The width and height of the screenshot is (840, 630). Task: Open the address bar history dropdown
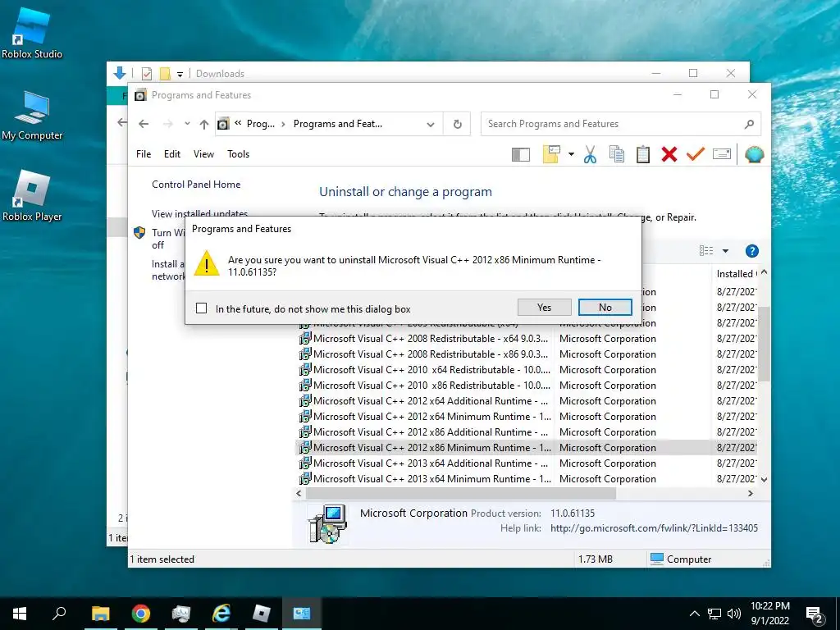(430, 125)
